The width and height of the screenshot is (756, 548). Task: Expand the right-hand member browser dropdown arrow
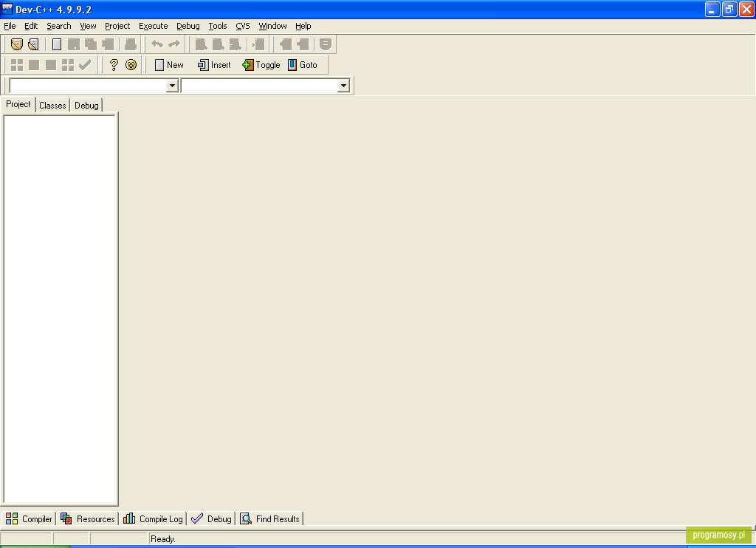(343, 86)
